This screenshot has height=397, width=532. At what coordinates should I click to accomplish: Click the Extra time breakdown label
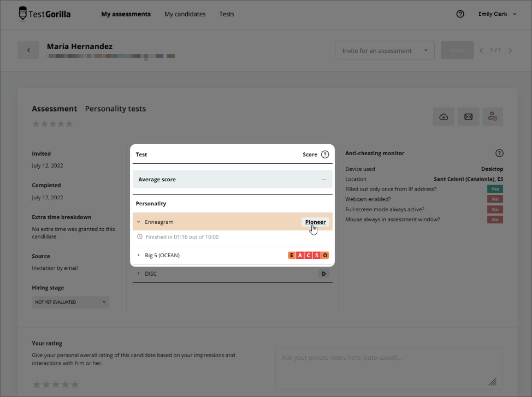(61, 217)
